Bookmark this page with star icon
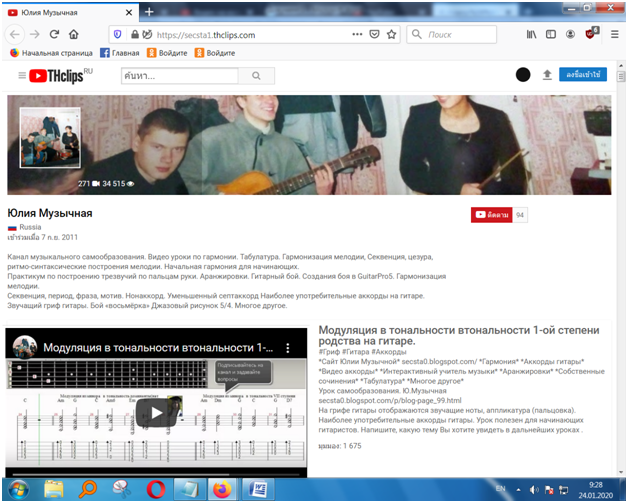Screen dimensions: 628x503 pos(391,34)
